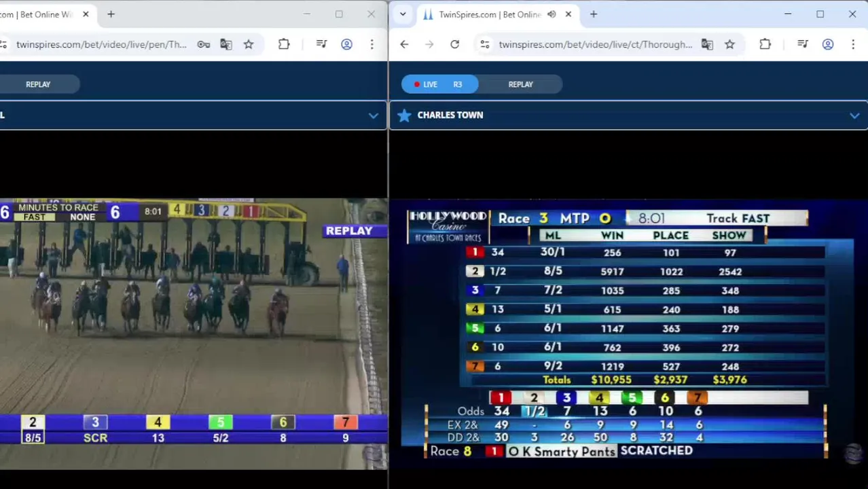The height and width of the screenshot is (489, 868).
Task: Close TwinSpires tab in right window
Action: [x=568, y=14]
